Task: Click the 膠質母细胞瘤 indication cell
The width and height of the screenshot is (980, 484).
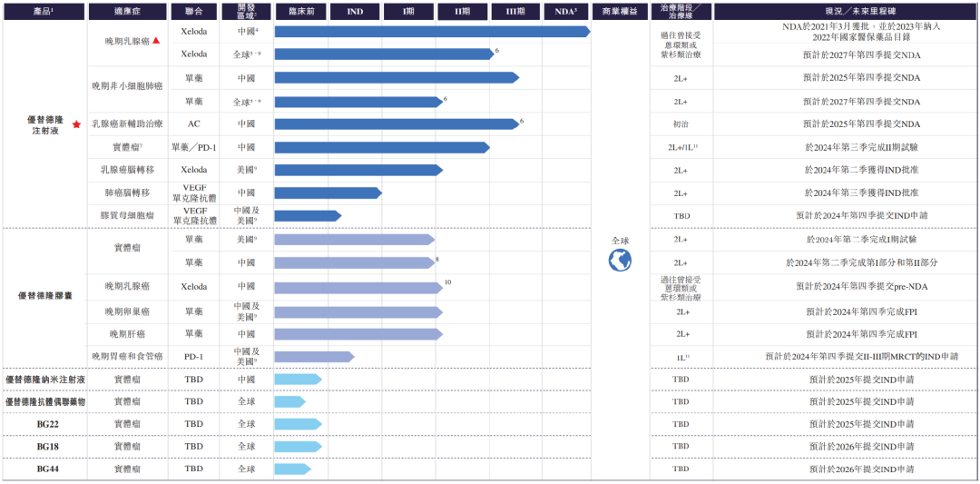Action: (127, 216)
